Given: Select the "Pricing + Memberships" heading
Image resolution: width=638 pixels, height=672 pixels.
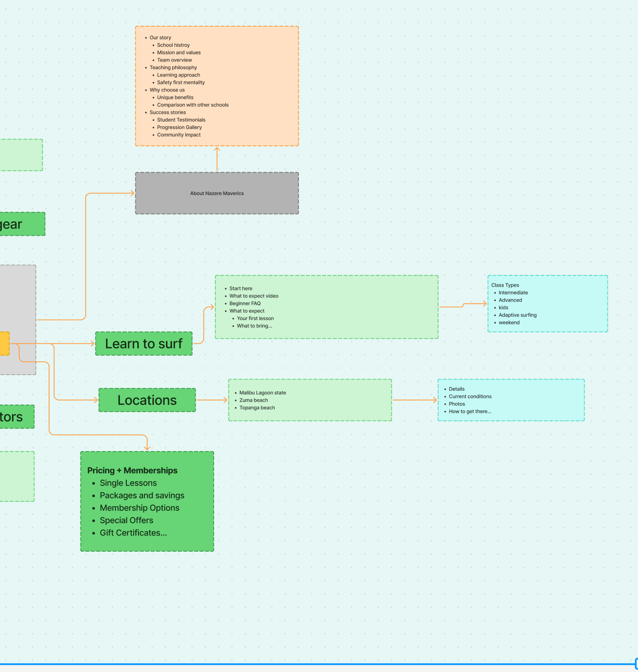Looking at the screenshot, I should (x=132, y=470).
